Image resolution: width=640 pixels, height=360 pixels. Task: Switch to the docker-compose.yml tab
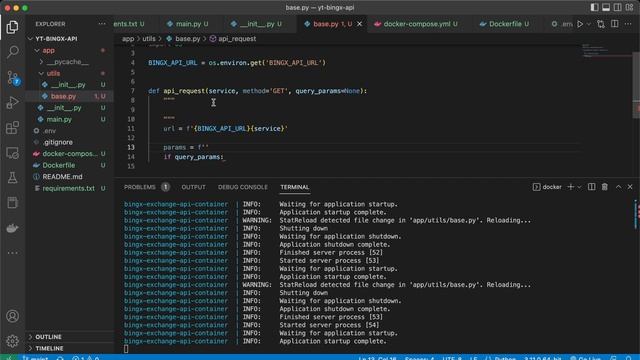[416, 24]
